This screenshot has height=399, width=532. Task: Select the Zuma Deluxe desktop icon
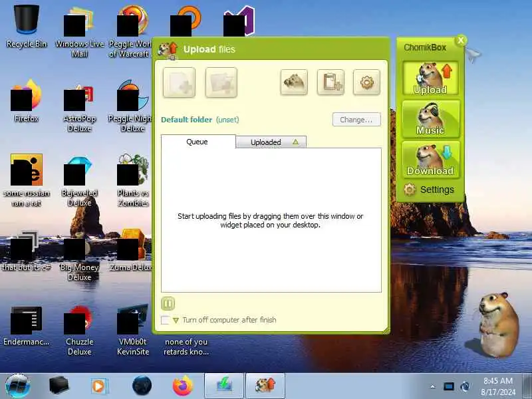pyautogui.click(x=131, y=251)
